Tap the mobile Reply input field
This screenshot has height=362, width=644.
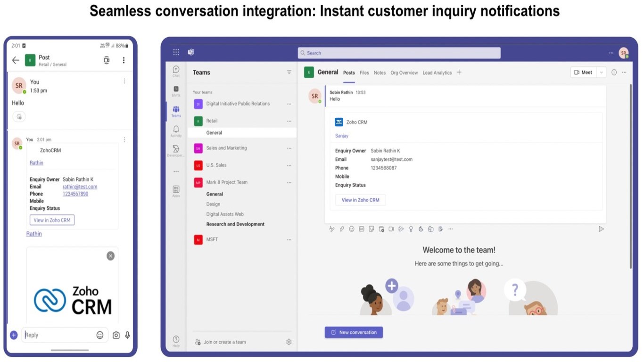65,335
